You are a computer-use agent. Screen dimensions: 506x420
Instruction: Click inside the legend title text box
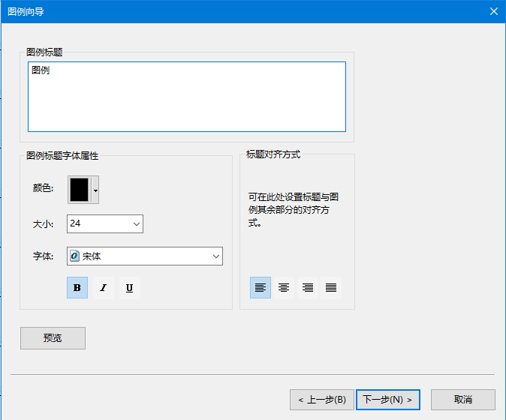click(187, 97)
